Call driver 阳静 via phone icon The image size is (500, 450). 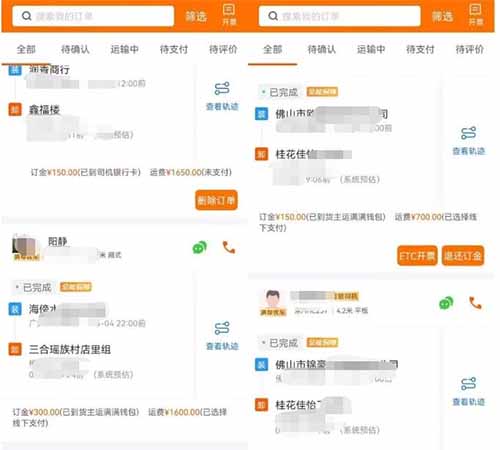[229, 247]
